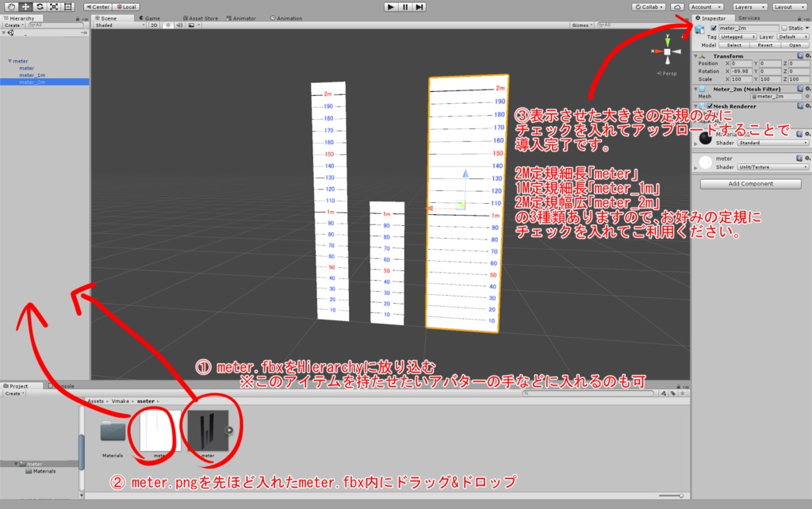Click the Model Revert button

pos(764,45)
